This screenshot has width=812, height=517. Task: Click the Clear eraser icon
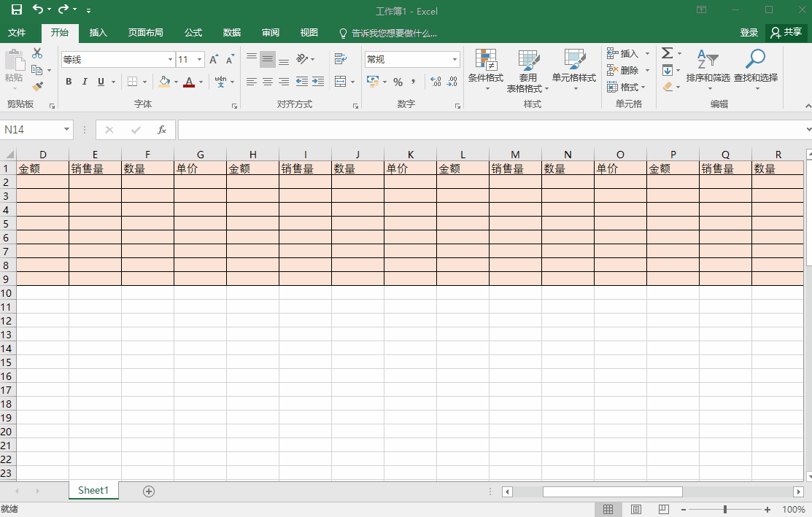click(x=668, y=87)
